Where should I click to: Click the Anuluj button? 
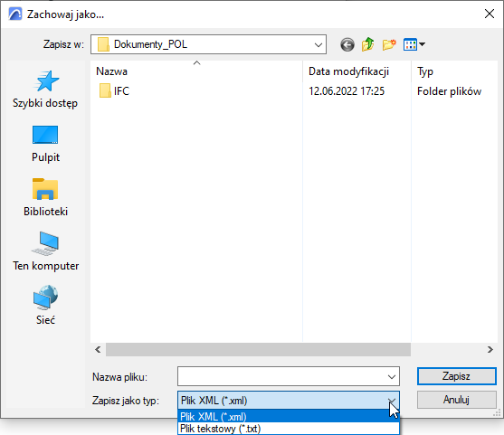[456, 400]
